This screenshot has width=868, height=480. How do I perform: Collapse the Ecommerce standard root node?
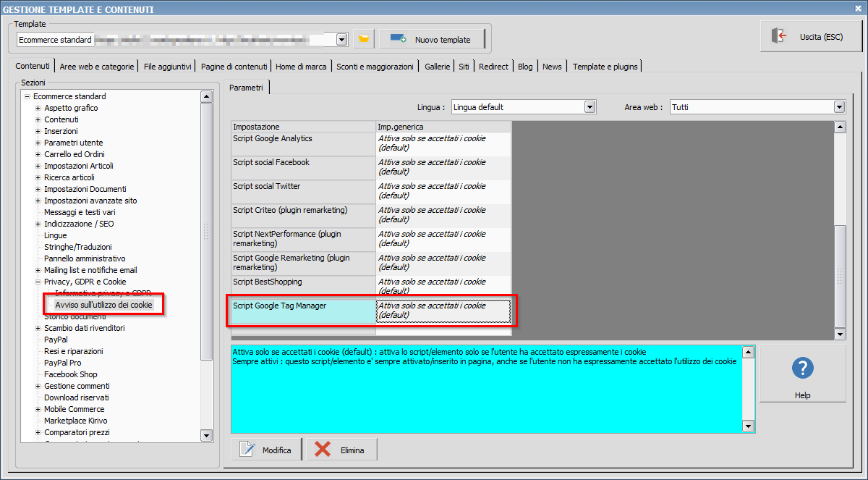pyautogui.click(x=27, y=96)
